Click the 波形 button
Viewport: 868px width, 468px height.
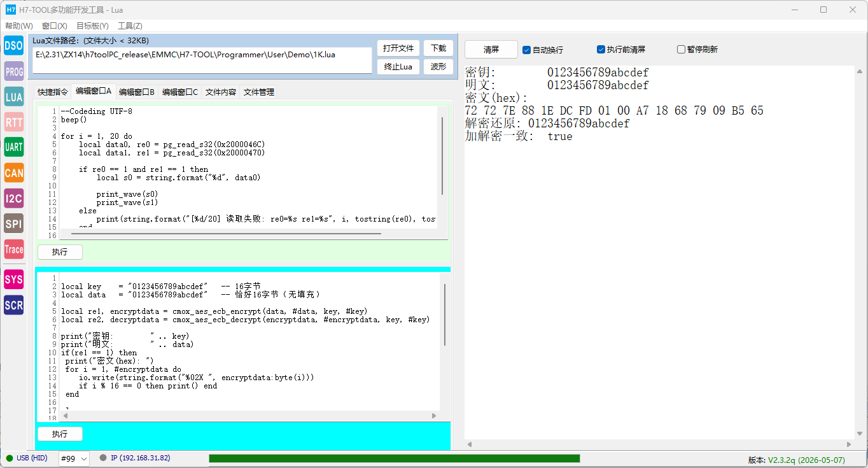[438, 67]
